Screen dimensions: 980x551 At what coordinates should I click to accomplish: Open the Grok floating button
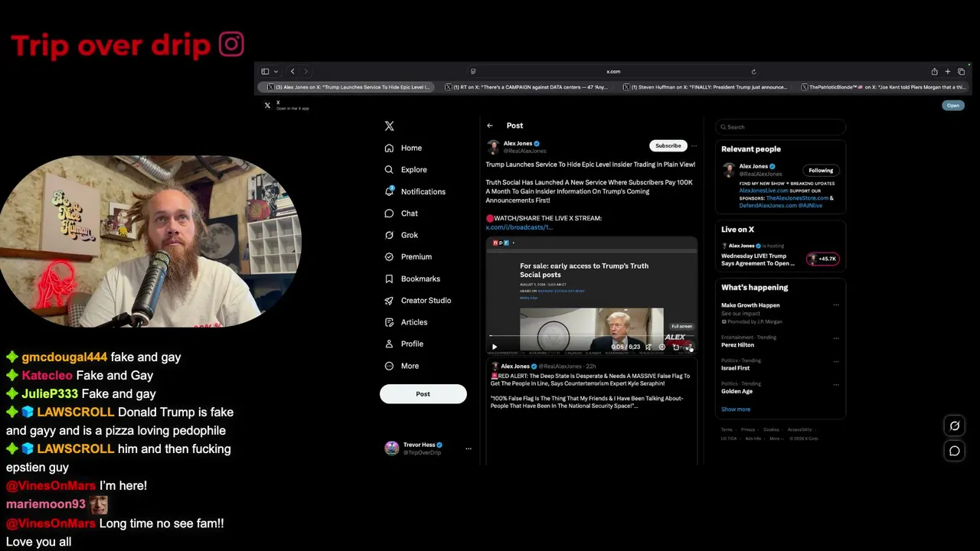point(955,426)
